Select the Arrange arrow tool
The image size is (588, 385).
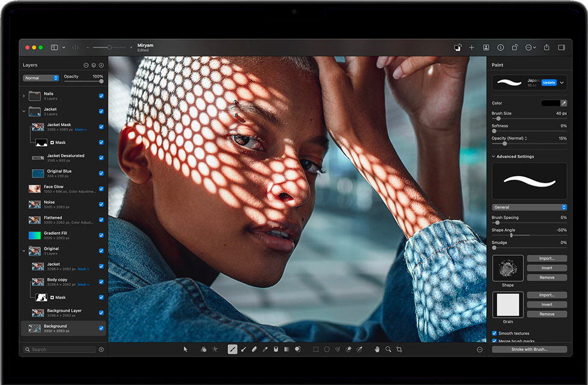coord(185,349)
